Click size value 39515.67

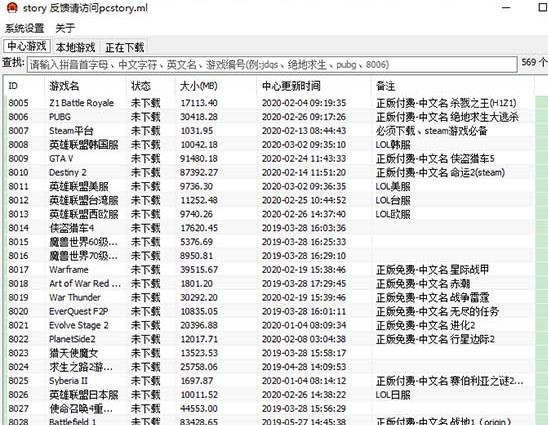[x=199, y=269]
